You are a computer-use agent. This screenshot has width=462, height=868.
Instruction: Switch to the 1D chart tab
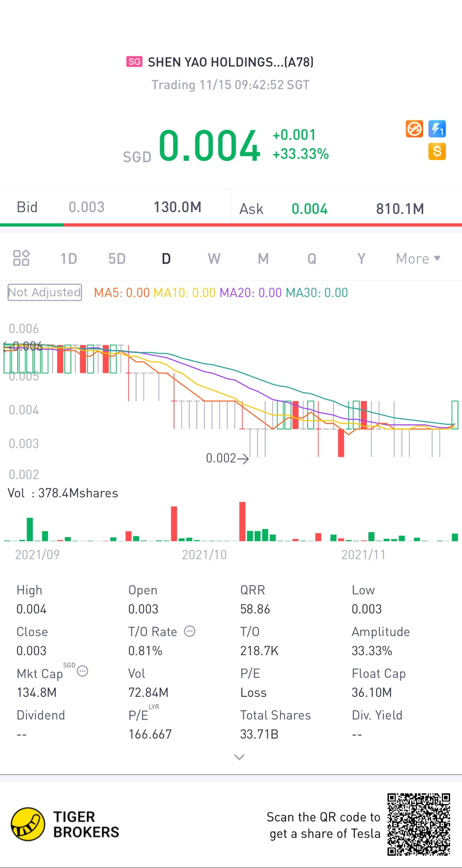(x=69, y=259)
